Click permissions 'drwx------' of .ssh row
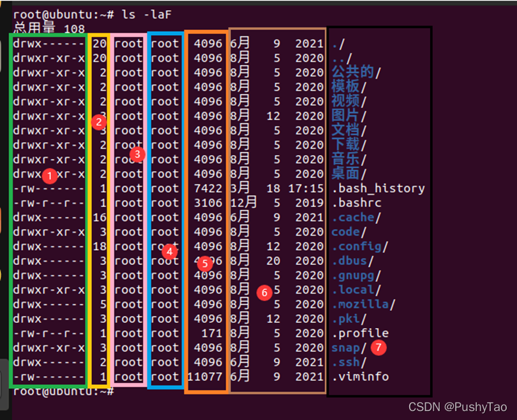The height and width of the screenshot is (420, 517). pos(49,363)
